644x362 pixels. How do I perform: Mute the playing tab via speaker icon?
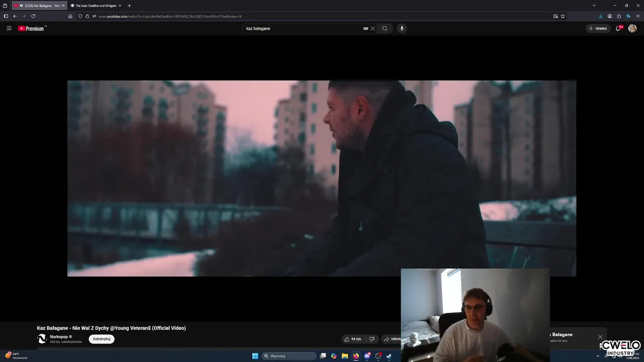(x=21, y=6)
